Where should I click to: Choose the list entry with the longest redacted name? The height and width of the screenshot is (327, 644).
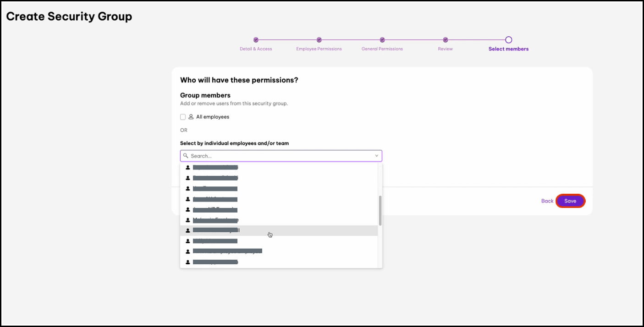point(227,251)
